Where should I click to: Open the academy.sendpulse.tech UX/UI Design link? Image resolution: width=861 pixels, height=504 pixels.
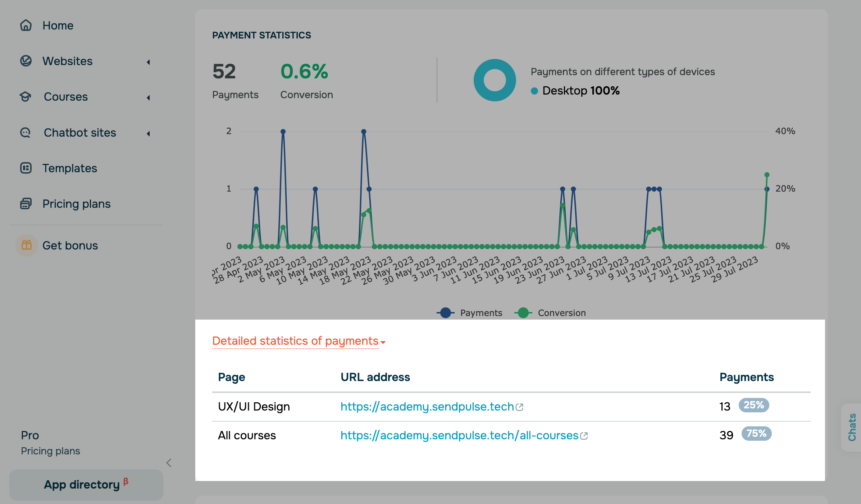427,407
